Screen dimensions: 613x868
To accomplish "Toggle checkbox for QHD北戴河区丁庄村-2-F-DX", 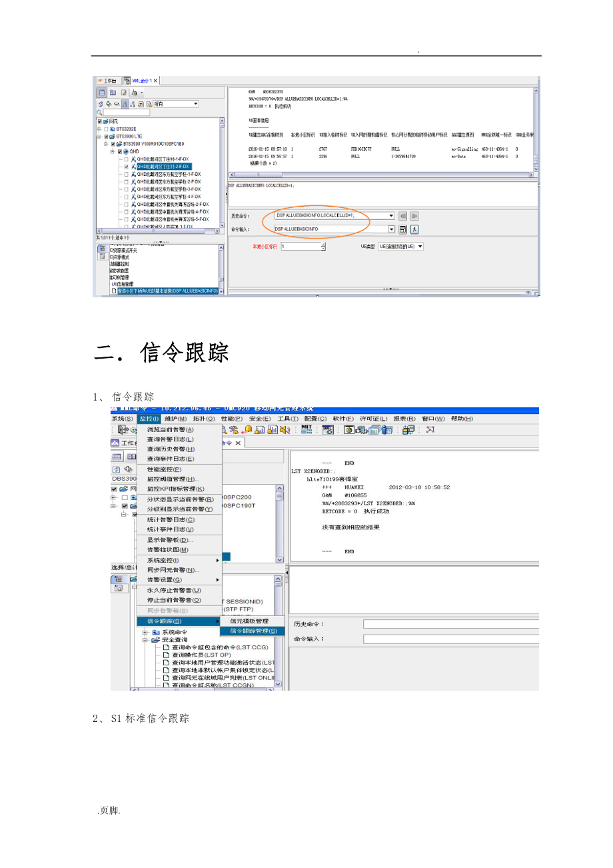I will [127, 167].
